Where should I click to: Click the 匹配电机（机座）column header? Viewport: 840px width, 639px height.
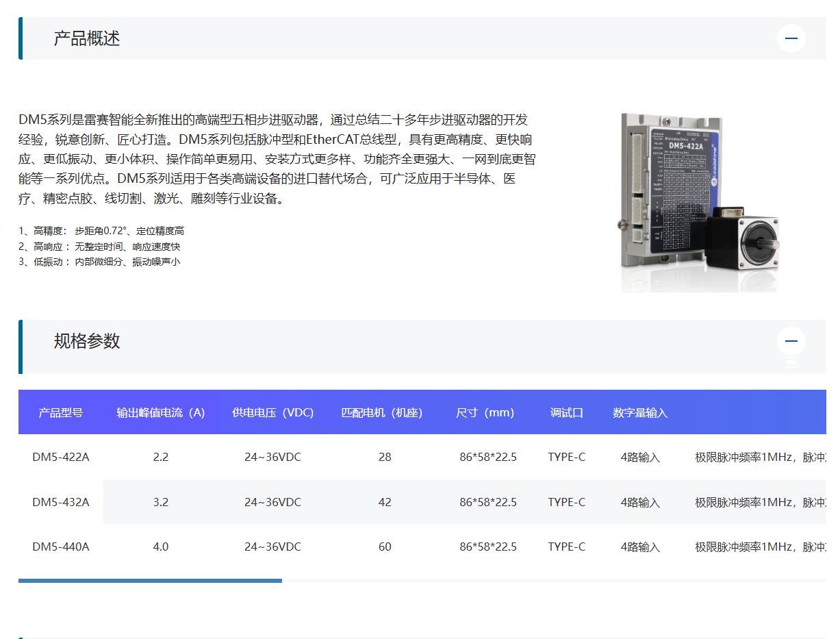point(382,412)
